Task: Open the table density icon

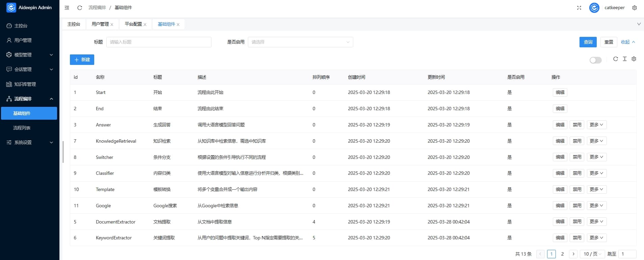Action: 625,59
